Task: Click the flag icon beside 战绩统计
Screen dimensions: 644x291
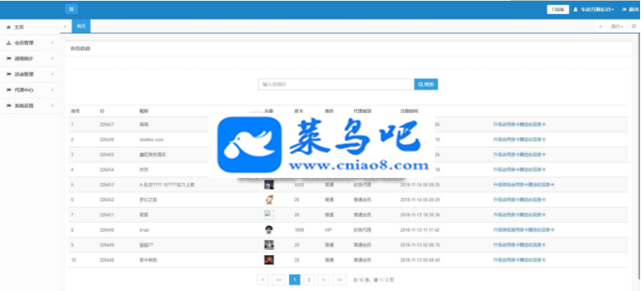Action: [x=9, y=59]
